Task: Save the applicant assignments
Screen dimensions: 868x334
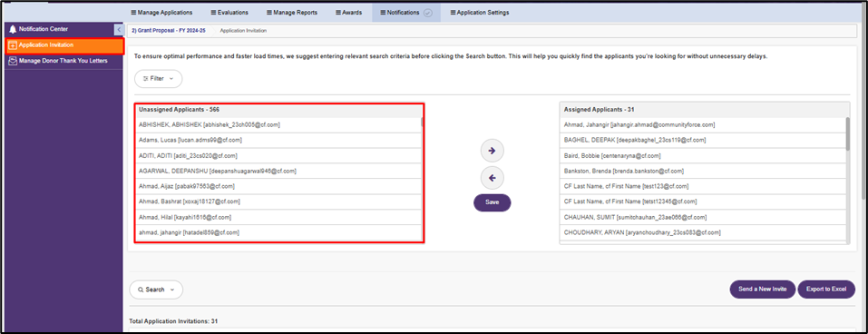Action: click(x=493, y=202)
